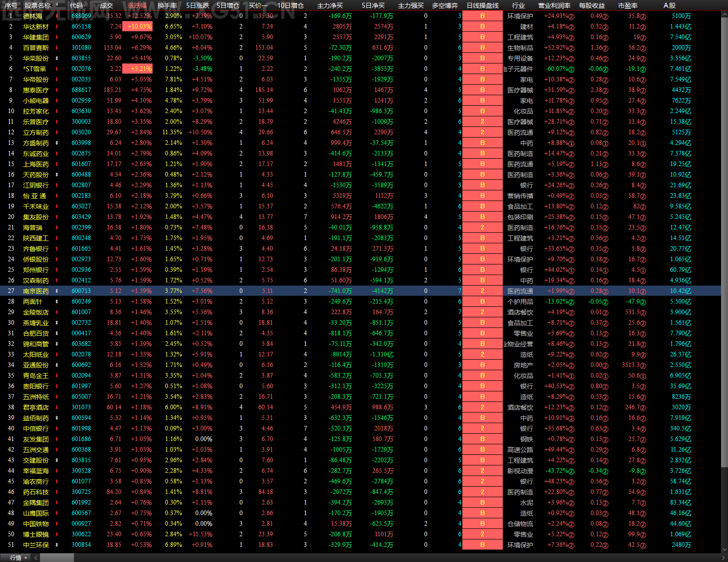Click the 多空博弈 column header
Image resolution: width=728 pixels, height=562 pixels.
(x=445, y=6)
